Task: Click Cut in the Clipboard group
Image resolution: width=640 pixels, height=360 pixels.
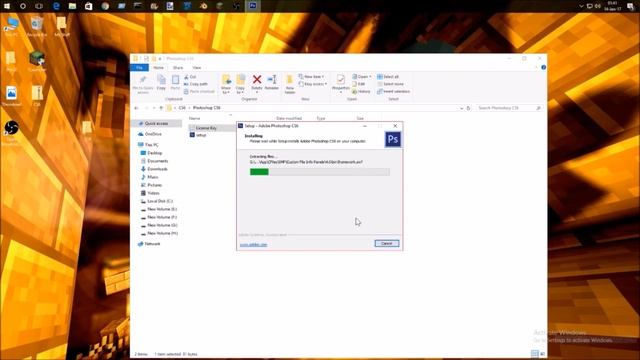Action: 190,77
